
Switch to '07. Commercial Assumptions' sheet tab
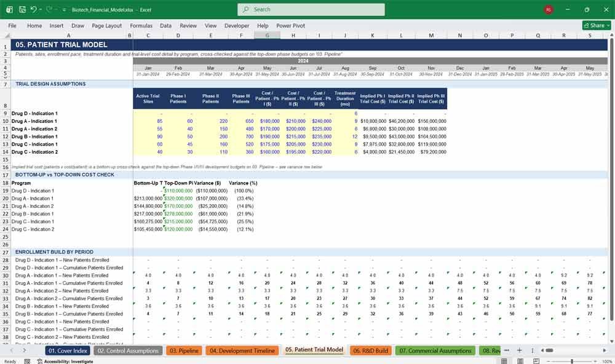pos(435,350)
